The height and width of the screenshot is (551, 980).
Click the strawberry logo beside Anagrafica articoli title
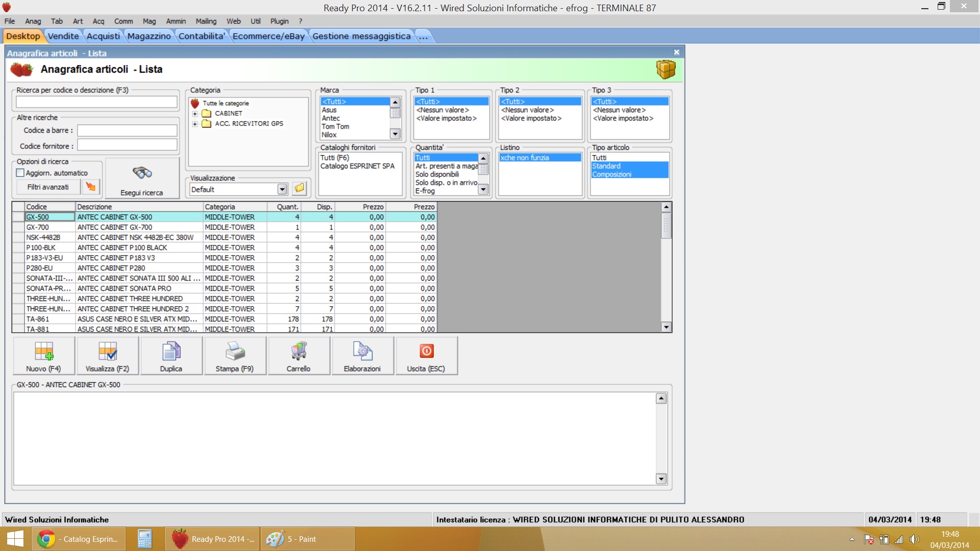click(21, 69)
